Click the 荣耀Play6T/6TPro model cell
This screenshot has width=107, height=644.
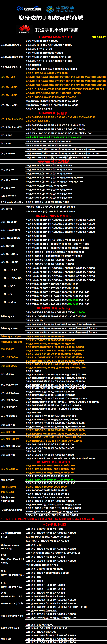coord(13,510)
